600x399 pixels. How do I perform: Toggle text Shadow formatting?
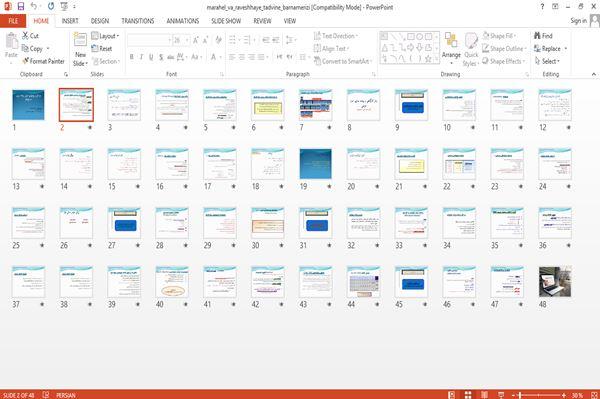click(161, 57)
